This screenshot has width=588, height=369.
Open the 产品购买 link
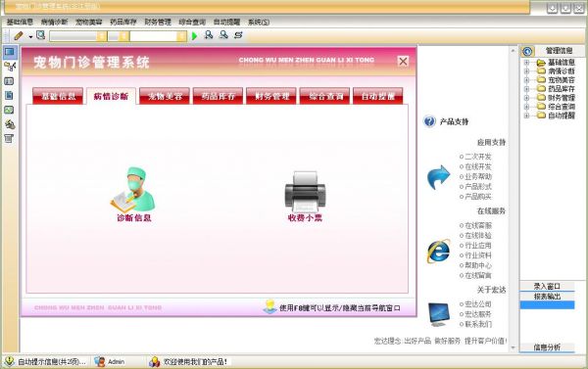pyautogui.click(x=478, y=197)
